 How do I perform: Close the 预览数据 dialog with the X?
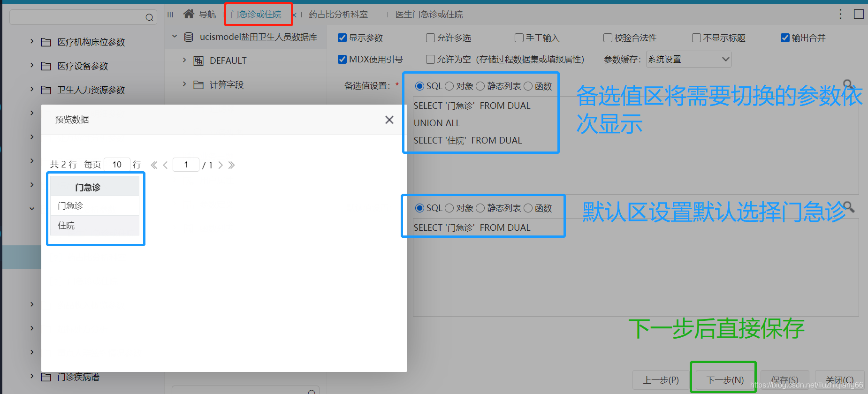pos(389,120)
